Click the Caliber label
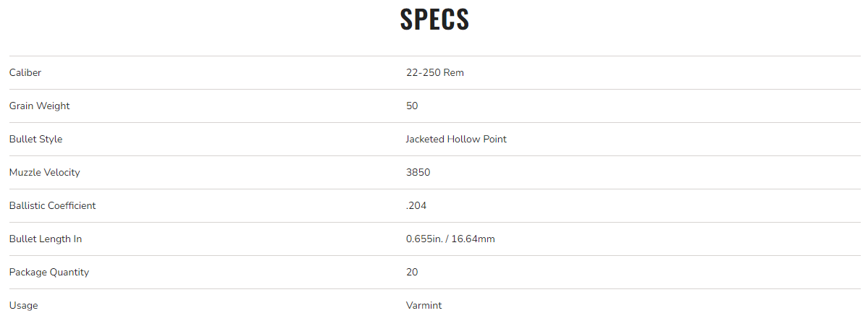 click(x=25, y=72)
